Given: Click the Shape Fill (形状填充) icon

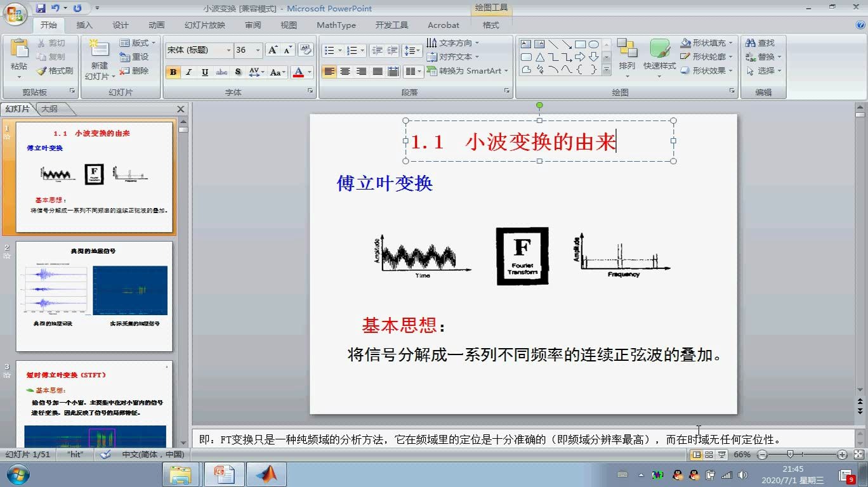Looking at the screenshot, I should (x=687, y=42).
